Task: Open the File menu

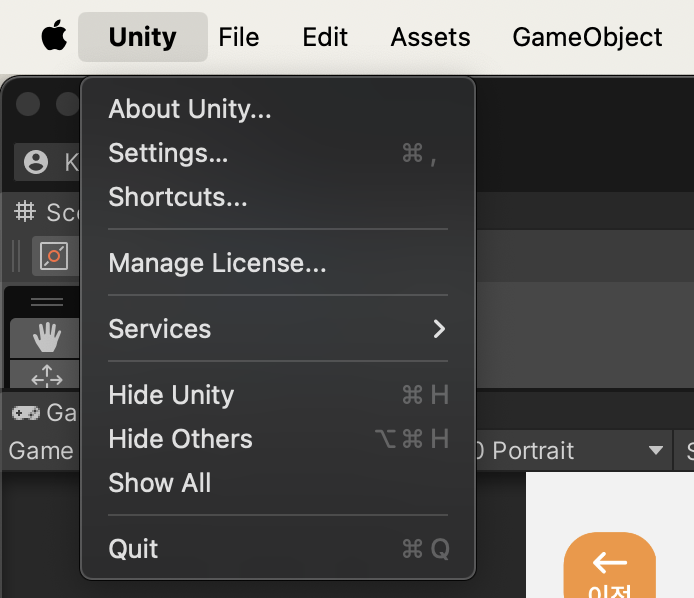Action: tap(239, 37)
